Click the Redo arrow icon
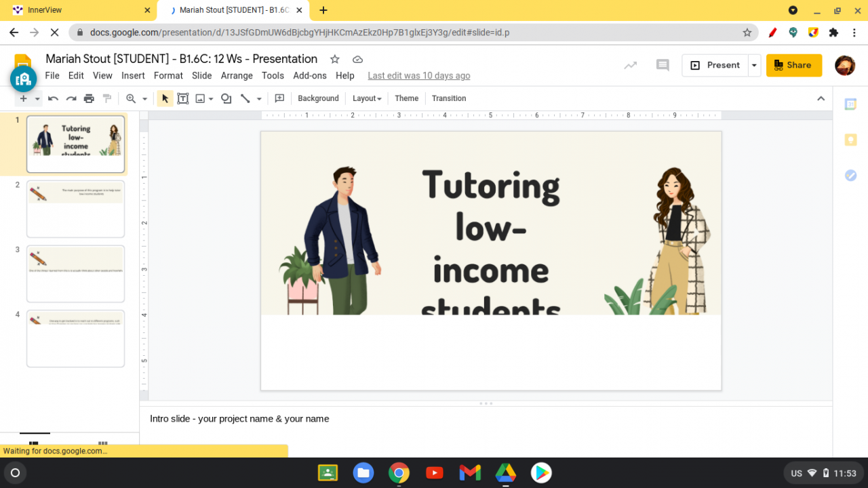 coord(71,98)
